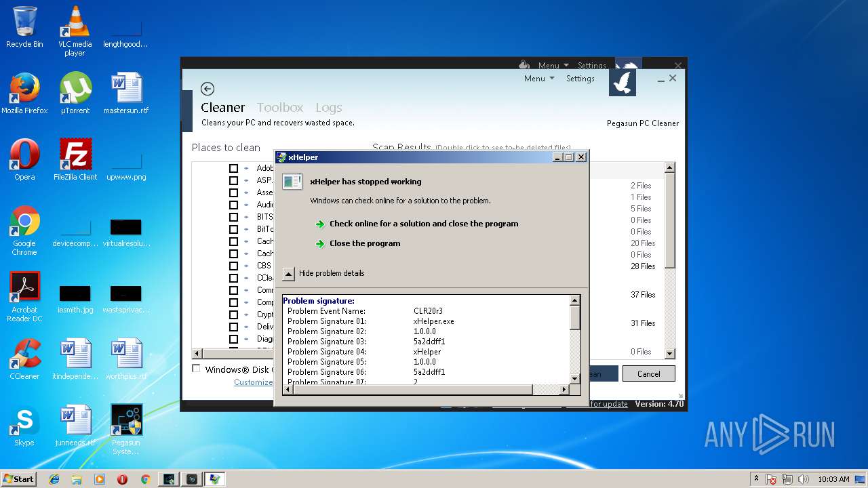Switch to the Cleaner tab
868x488 pixels.
pyautogui.click(x=222, y=108)
